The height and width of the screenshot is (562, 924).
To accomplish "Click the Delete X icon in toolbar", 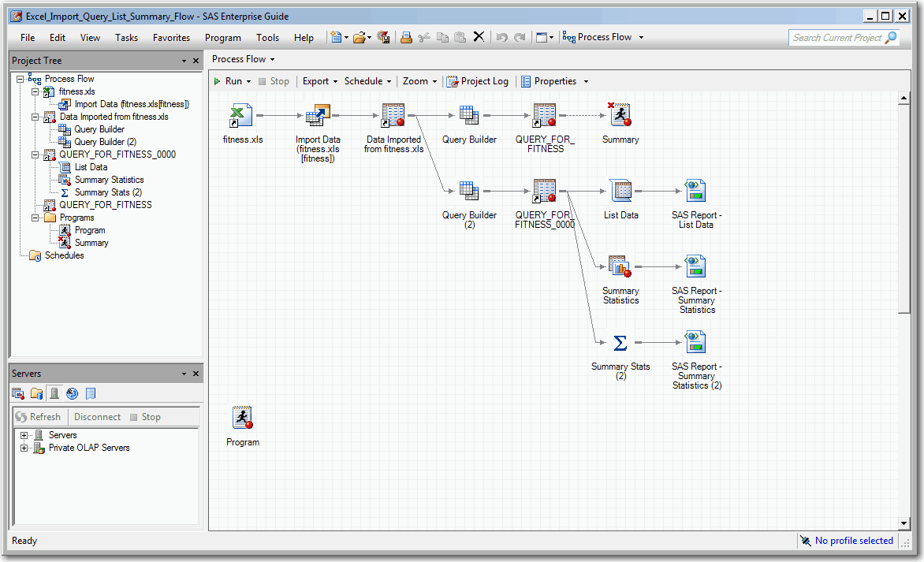I will tap(479, 37).
